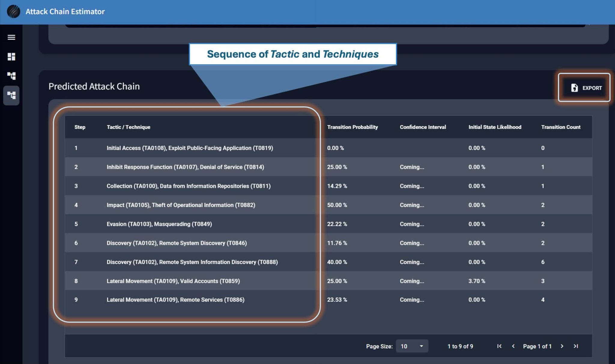Go to next page of table
The width and height of the screenshot is (615, 364).
tap(562, 346)
